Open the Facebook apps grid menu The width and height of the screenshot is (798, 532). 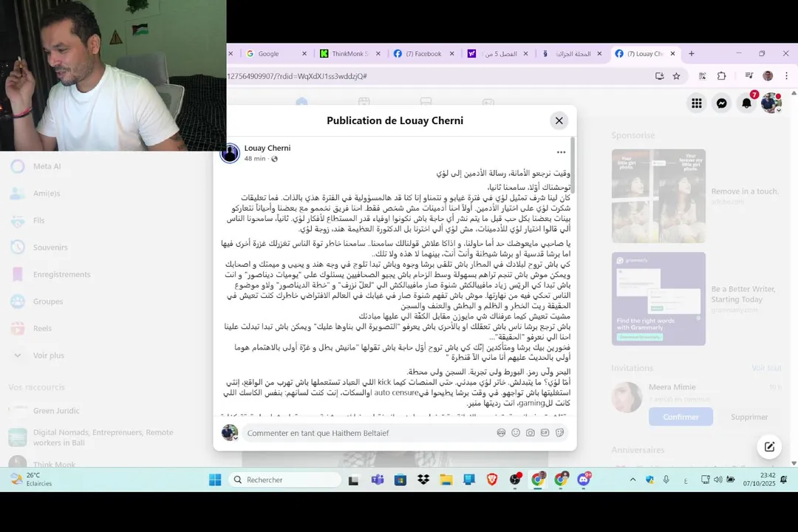pos(696,103)
